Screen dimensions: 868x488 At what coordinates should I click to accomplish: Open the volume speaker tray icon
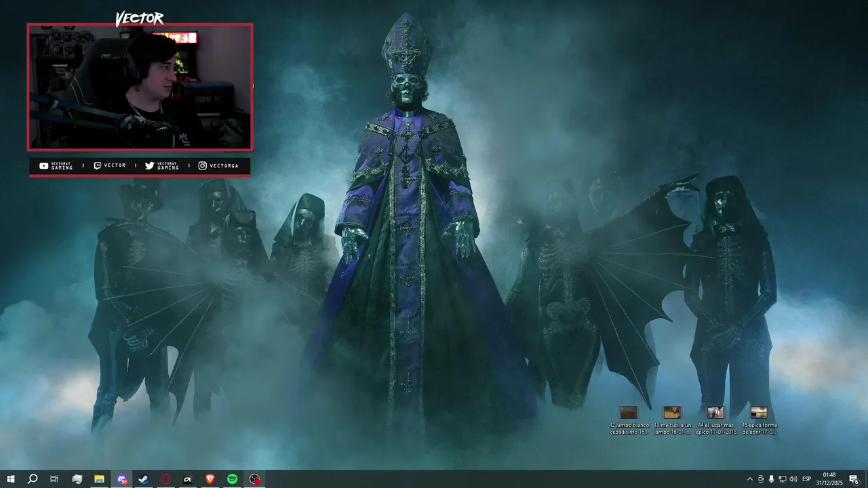[793, 479]
